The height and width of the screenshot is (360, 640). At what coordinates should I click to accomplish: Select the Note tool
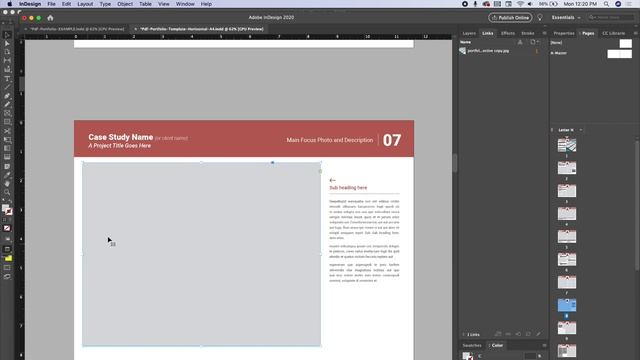(x=7, y=166)
